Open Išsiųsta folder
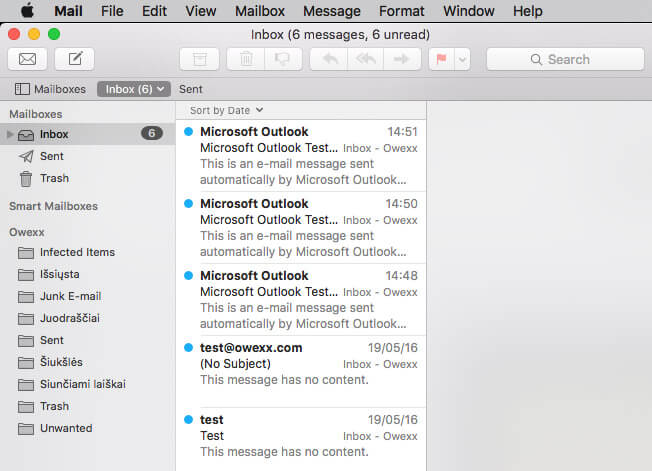This screenshot has height=471, width=652. [x=87, y=274]
